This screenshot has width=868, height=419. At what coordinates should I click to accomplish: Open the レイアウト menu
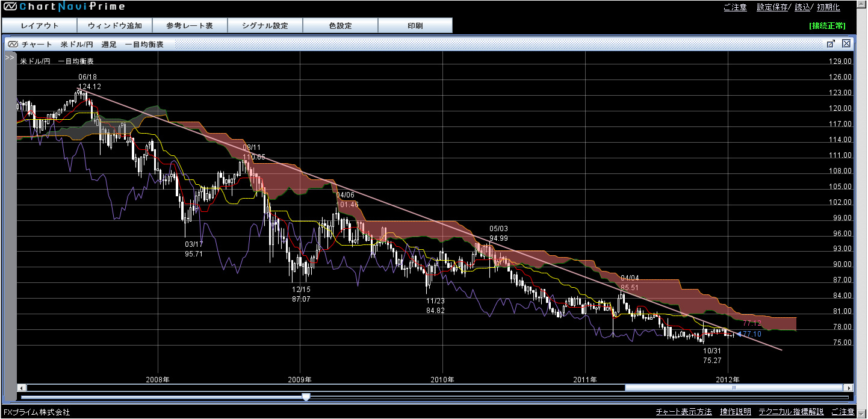coord(39,26)
